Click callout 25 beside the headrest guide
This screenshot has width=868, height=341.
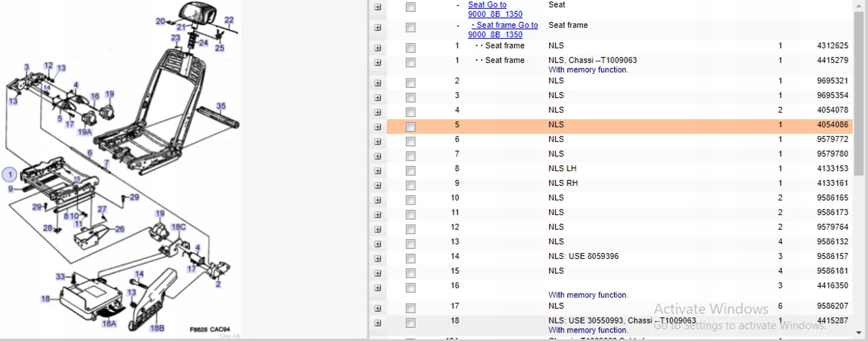(219, 48)
